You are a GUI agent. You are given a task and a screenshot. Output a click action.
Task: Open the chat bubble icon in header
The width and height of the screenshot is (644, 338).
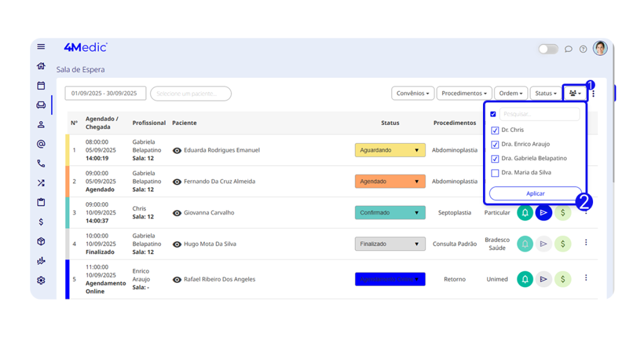pos(569,49)
